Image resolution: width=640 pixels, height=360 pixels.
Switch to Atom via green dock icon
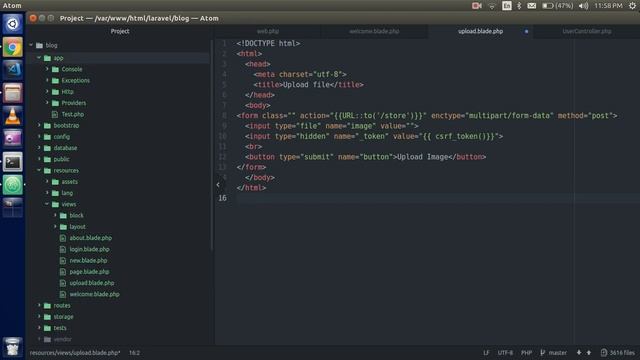click(13, 185)
